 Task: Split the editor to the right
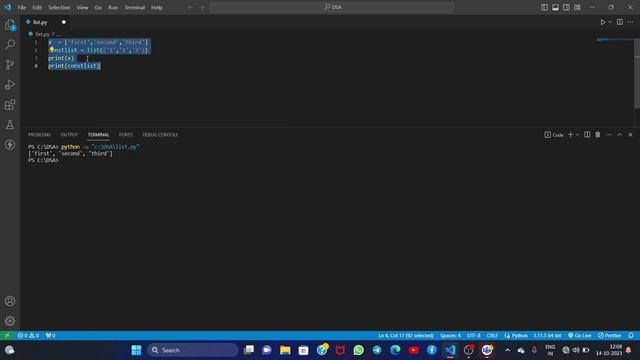click(620, 22)
